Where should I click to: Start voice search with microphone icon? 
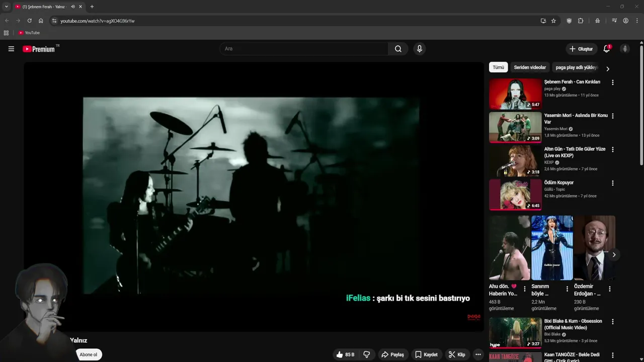pos(419,49)
